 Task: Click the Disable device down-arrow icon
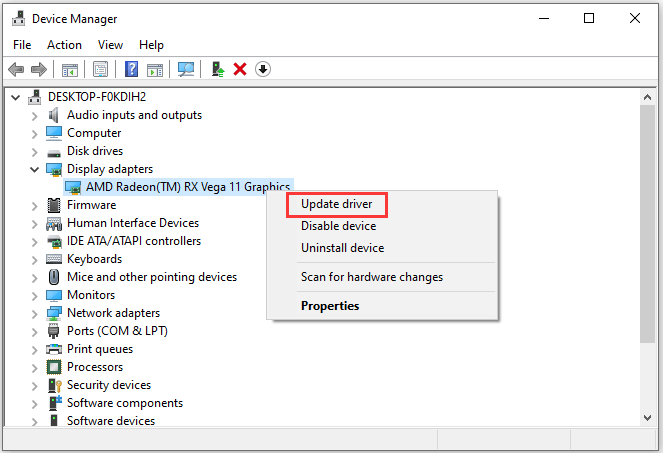tap(263, 69)
